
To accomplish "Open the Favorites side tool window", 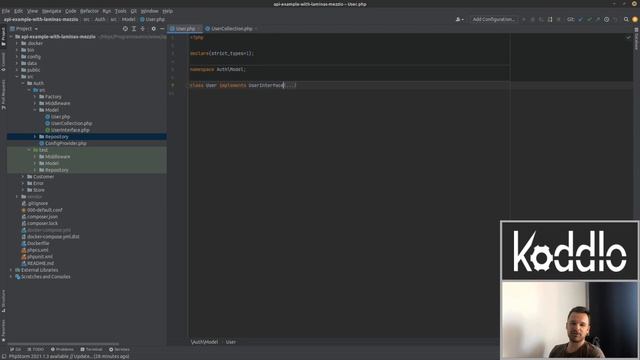I will pos(3,330).
